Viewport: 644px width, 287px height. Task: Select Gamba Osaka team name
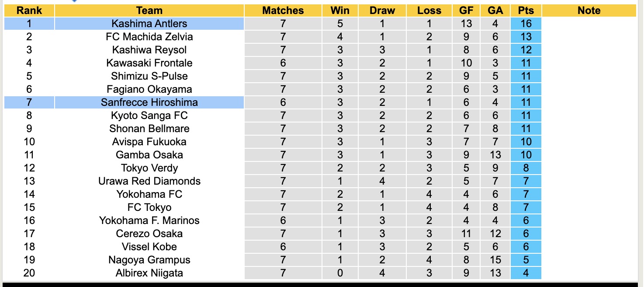(x=149, y=155)
